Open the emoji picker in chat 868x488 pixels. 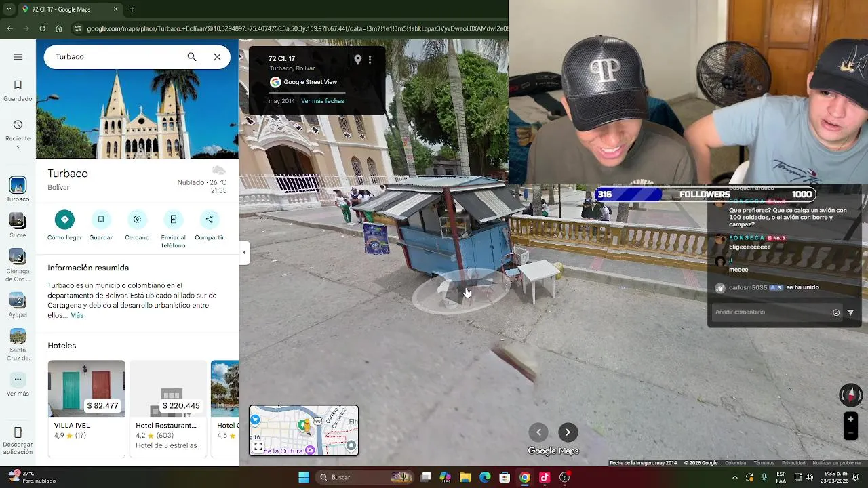[836, 312]
